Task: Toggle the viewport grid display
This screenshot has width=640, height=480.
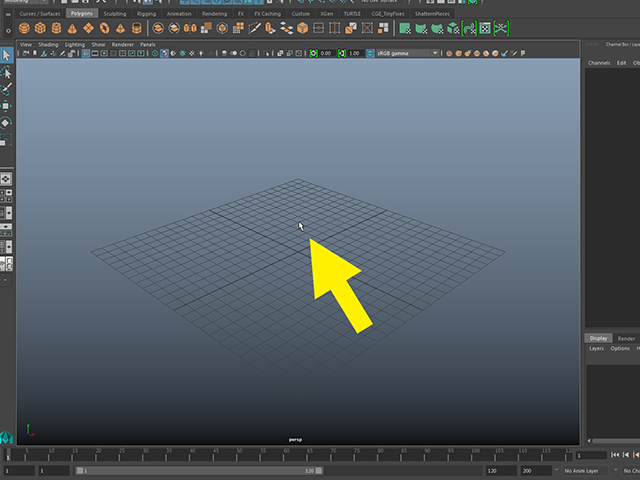Action: [86, 53]
